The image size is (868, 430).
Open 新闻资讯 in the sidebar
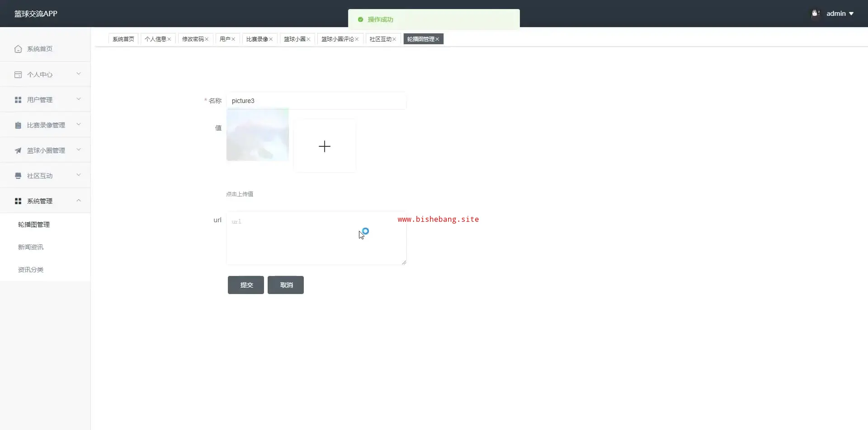pos(31,247)
